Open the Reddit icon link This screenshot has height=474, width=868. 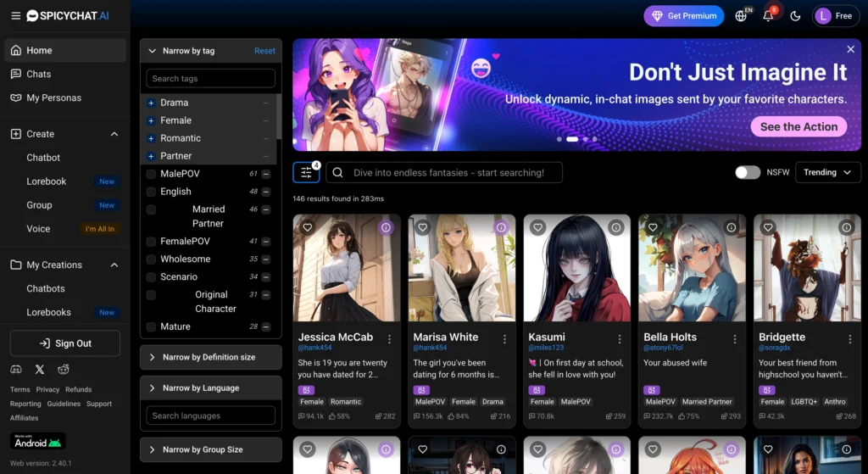point(64,370)
